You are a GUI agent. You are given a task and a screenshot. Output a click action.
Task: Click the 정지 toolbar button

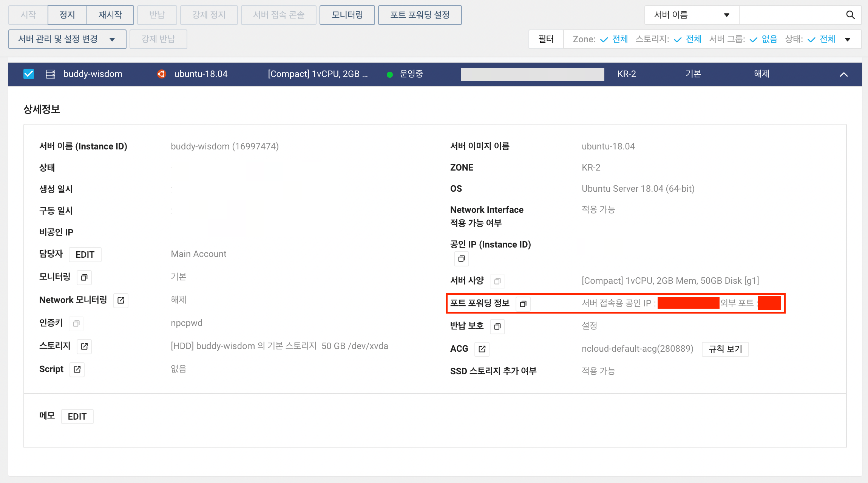(x=67, y=15)
